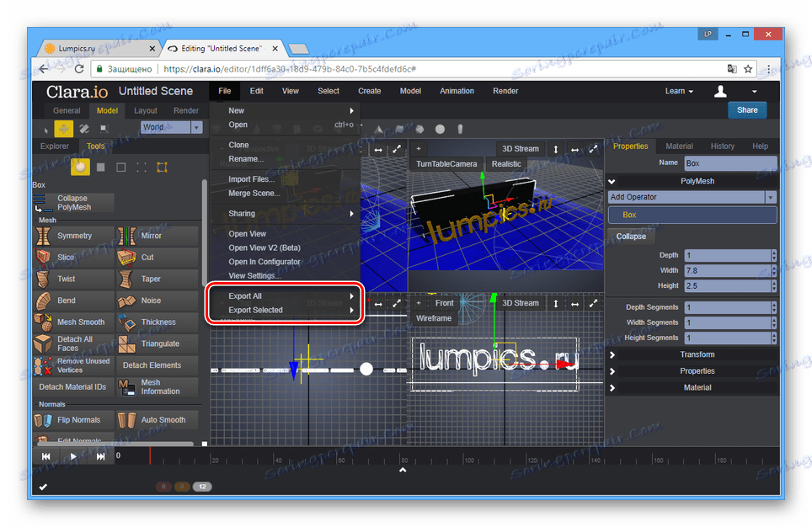812x527 pixels.
Task: Select the Mirror mesh tool
Action: pyautogui.click(x=158, y=236)
